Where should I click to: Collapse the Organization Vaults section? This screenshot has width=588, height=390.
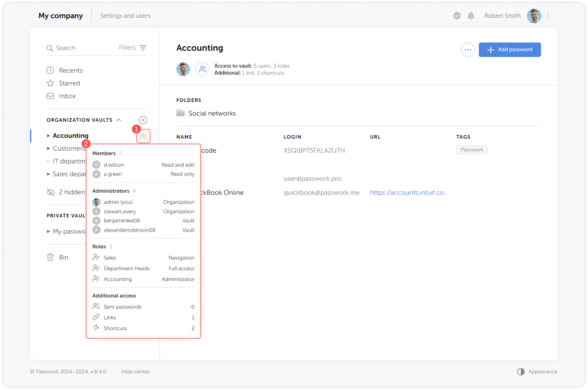point(119,120)
